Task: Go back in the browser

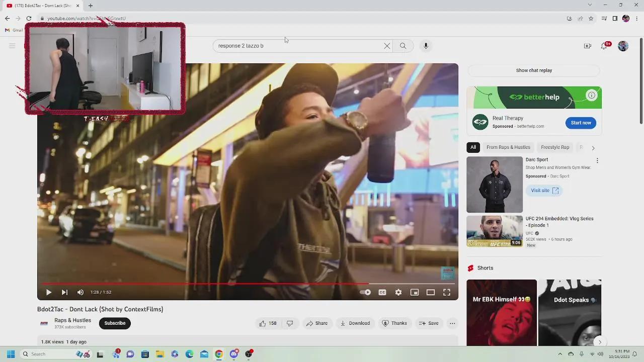Action: coord(7,19)
